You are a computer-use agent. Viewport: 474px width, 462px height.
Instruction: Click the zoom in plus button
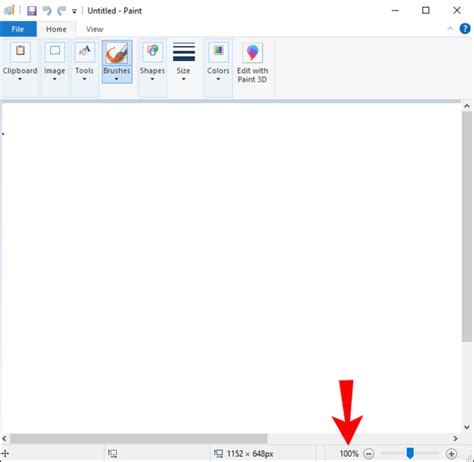point(451,454)
